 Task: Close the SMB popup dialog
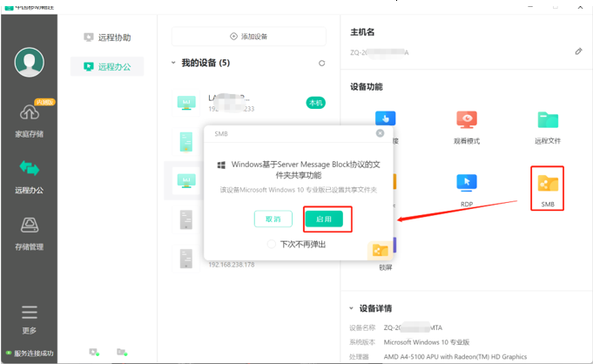click(380, 133)
